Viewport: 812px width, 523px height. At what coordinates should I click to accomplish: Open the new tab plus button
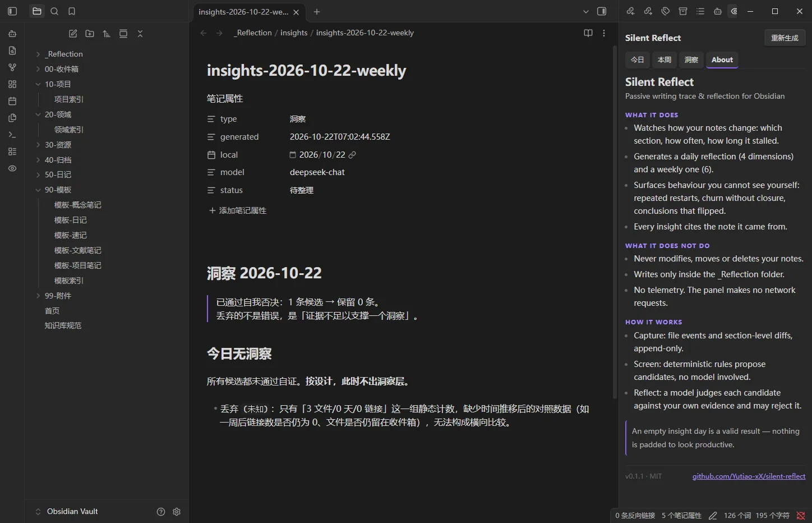pos(317,12)
